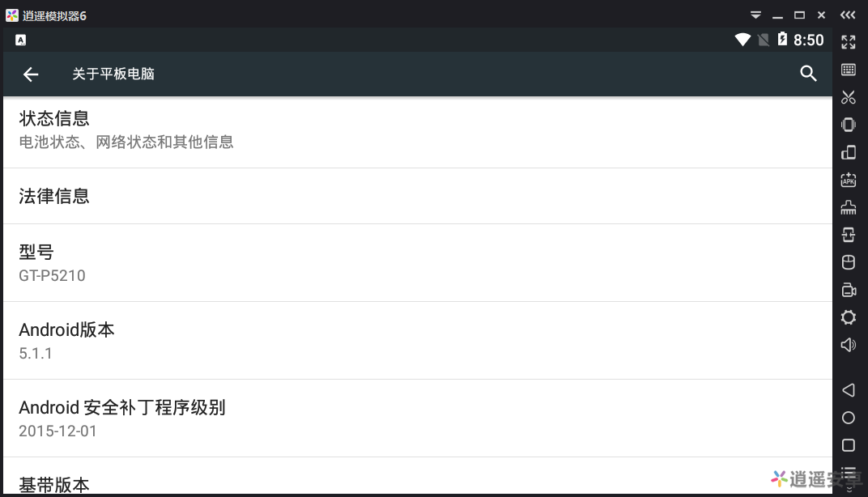Activate the shake device function
The width and height of the screenshot is (868, 497).
click(x=848, y=125)
